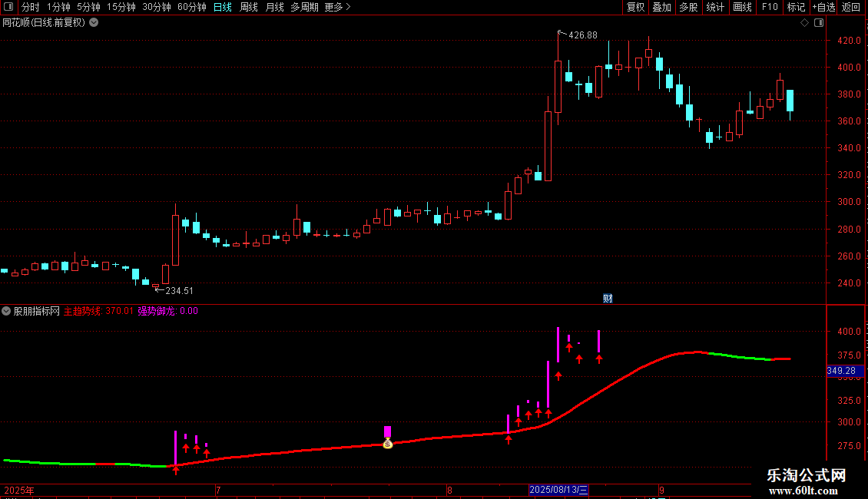Click the 标记 mark button

pos(796,7)
